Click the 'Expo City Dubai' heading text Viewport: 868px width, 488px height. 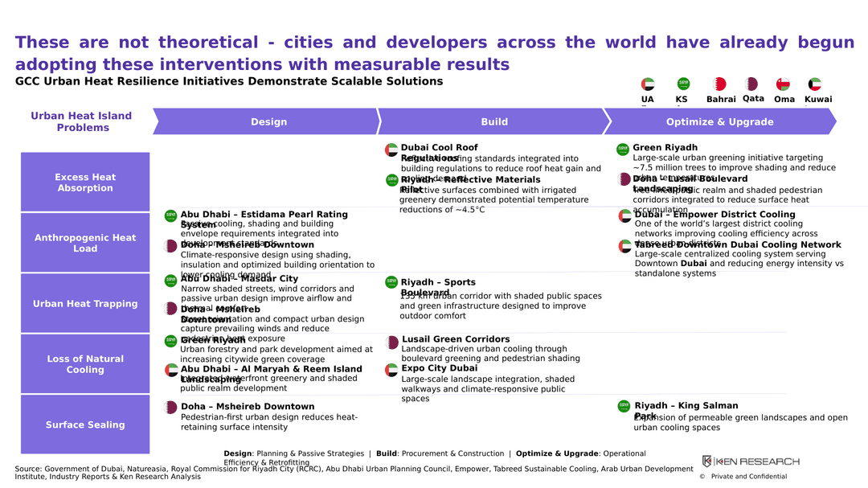(x=440, y=367)
